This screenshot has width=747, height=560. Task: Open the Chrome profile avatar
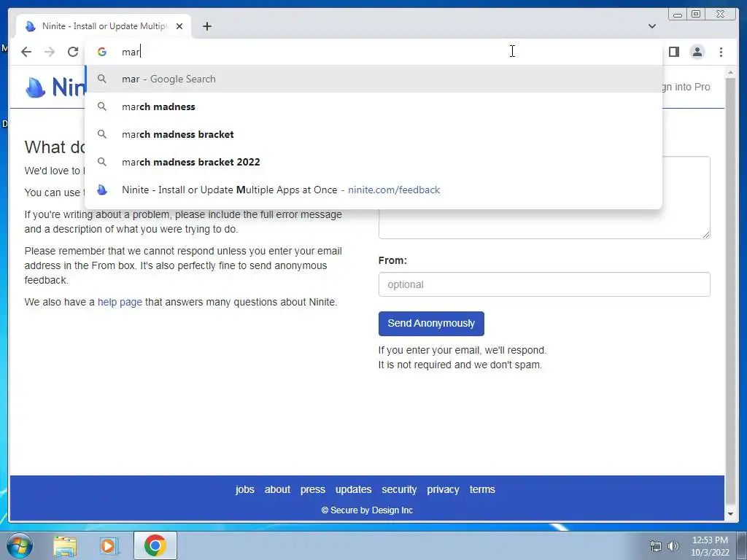[697, 52]
